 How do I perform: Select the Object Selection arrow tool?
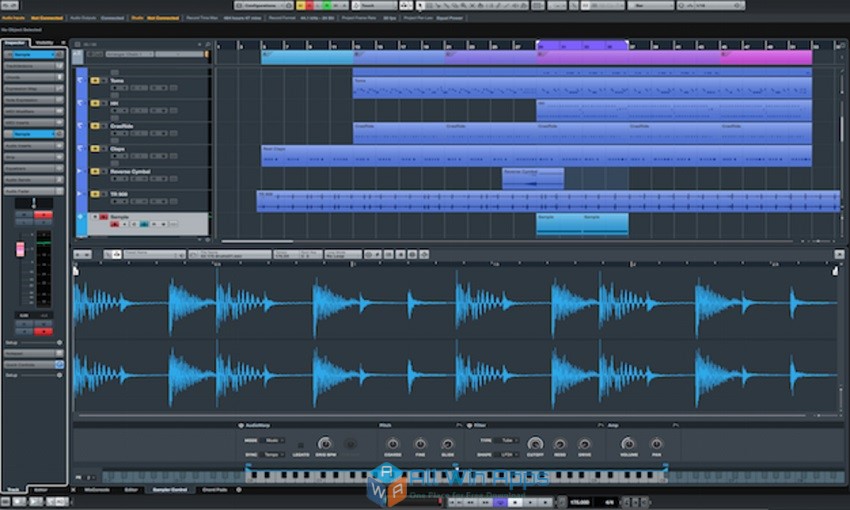coord(421,5)
